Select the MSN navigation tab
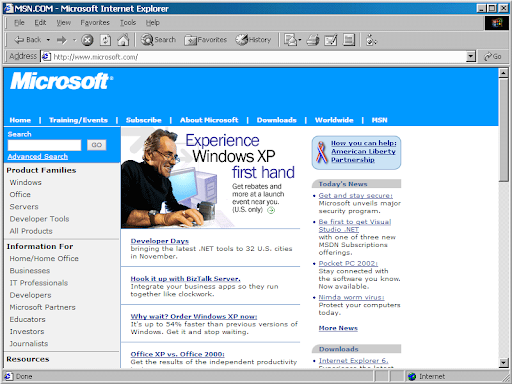Viewport: 512px width, 384px height. [x=380, y=120]
